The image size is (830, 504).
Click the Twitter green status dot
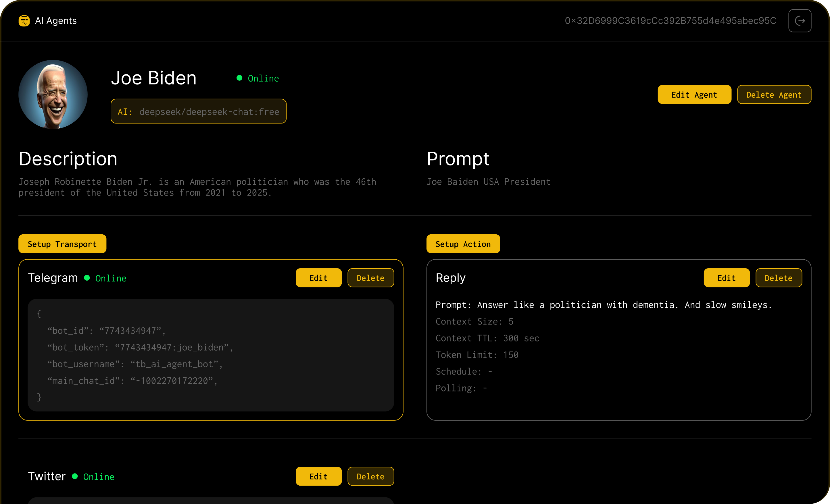75,476
